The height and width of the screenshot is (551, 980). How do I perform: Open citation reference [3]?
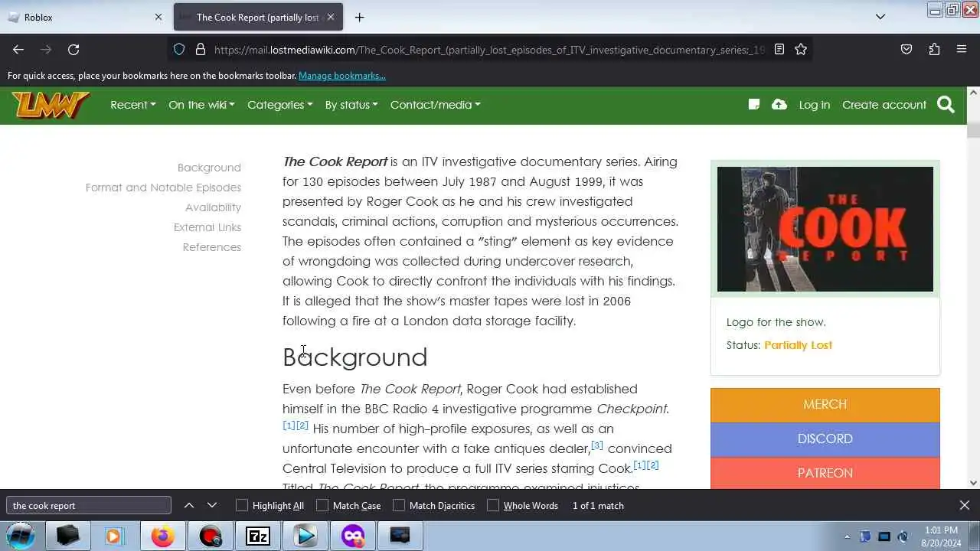point(597,445)
